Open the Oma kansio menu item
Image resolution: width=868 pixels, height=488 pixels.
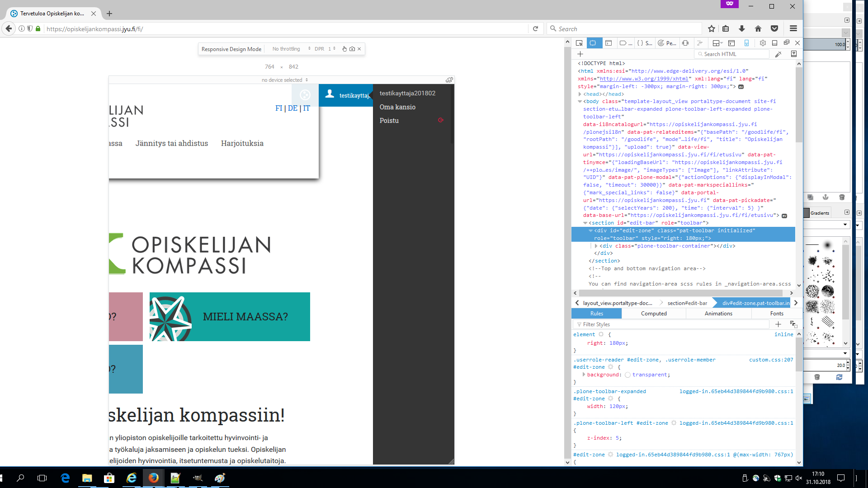pyautogui.click(x=397, y=107)
